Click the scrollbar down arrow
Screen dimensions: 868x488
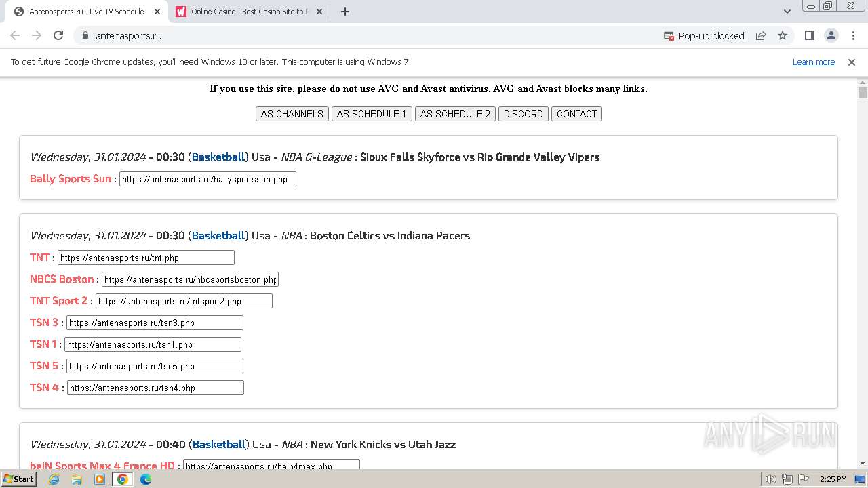(x=862, y=463)
